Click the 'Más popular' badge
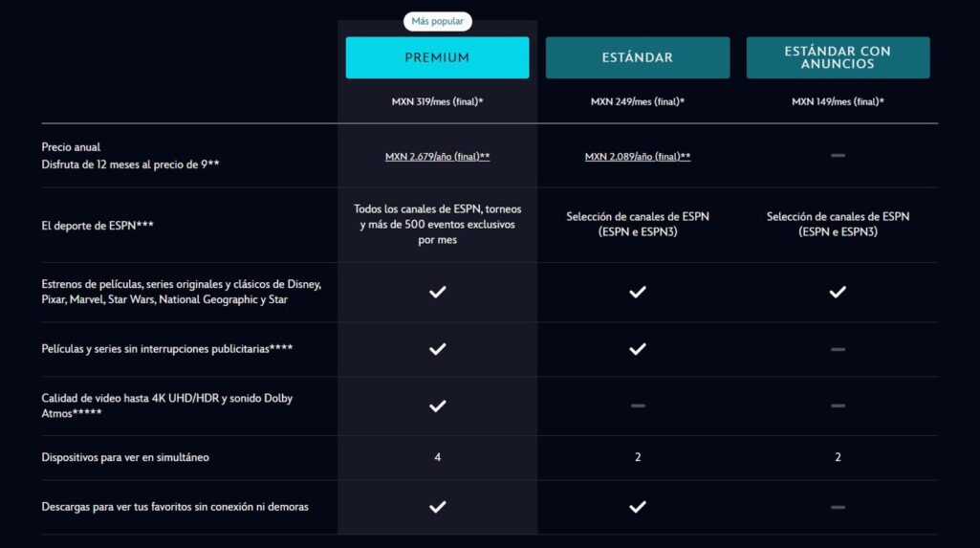Image resolution: width=980 pixels, height=548 pixels. click(x=437, y=21)
